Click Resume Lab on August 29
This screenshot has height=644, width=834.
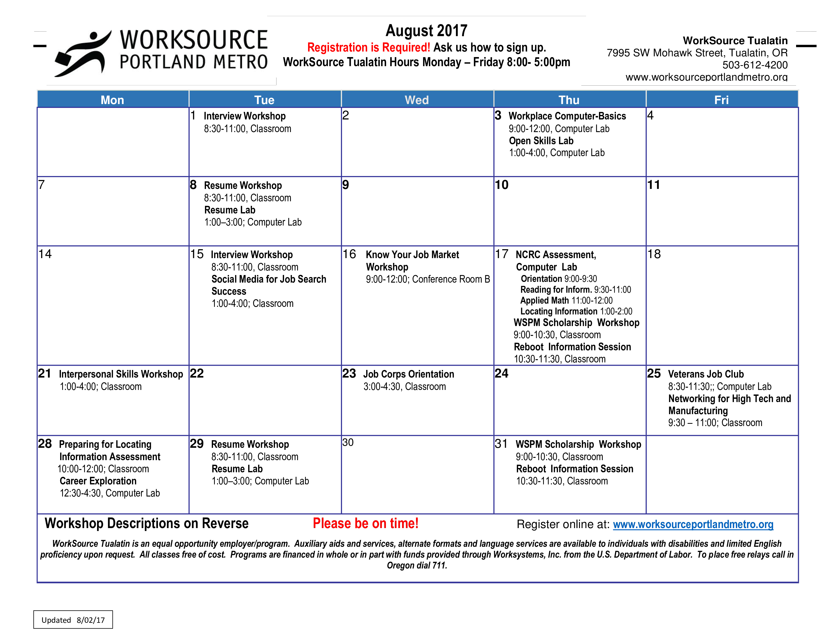237,468
